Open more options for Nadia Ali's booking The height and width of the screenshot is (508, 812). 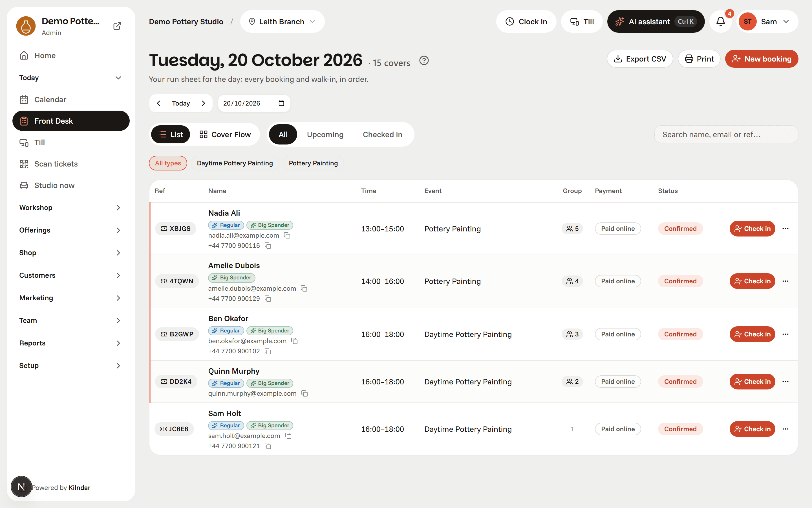(x=785, y=229)
